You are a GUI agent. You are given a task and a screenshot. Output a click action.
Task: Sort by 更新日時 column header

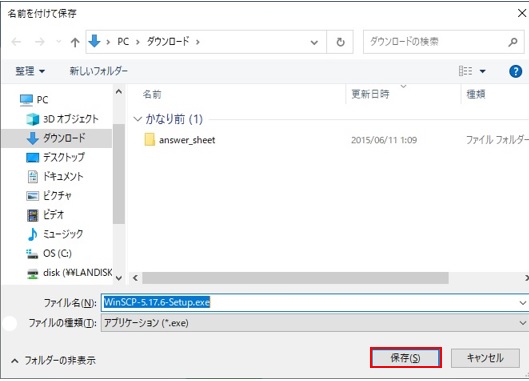pos(370,94)
